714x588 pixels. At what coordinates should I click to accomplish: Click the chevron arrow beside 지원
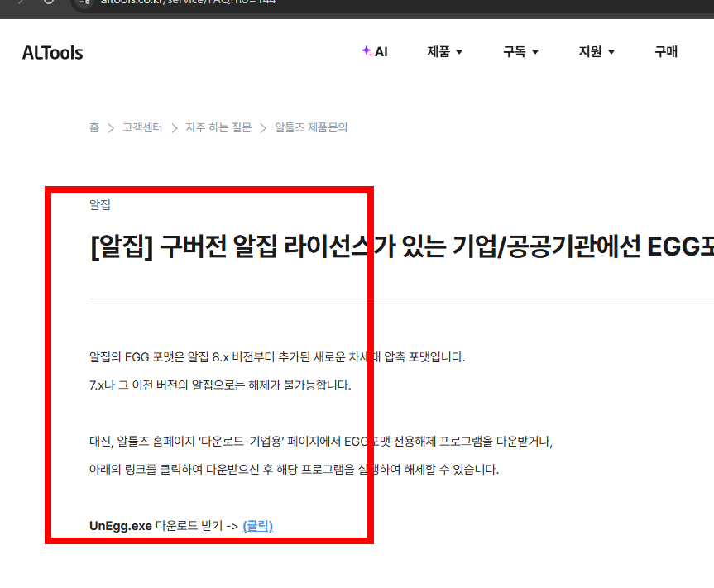coord(611,51)
